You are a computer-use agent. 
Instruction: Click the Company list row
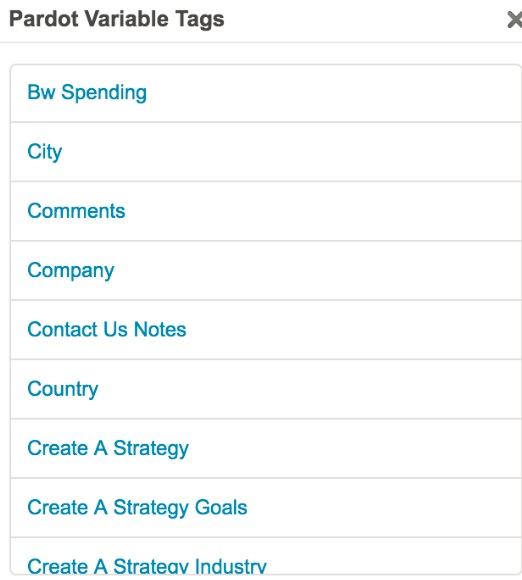266,271
